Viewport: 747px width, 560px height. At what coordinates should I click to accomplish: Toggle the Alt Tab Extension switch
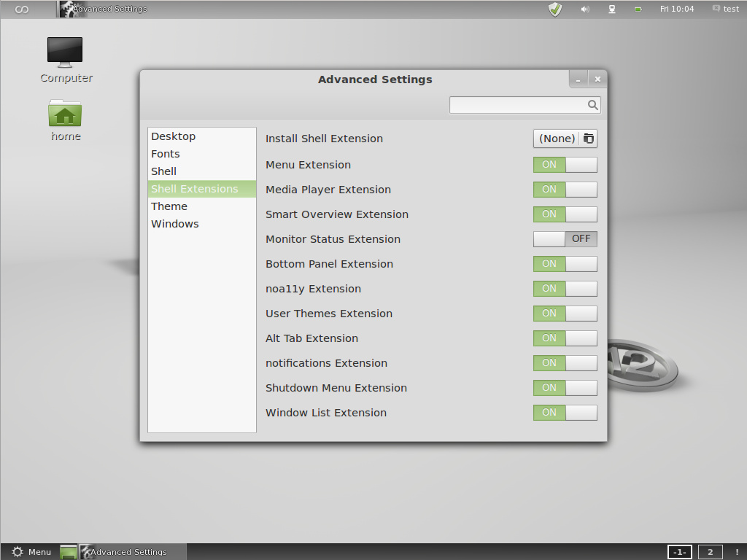click(565, 338)
